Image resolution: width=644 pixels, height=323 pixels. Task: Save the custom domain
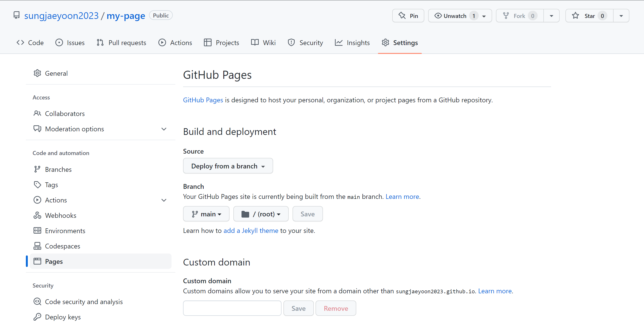tap(299, 308)
